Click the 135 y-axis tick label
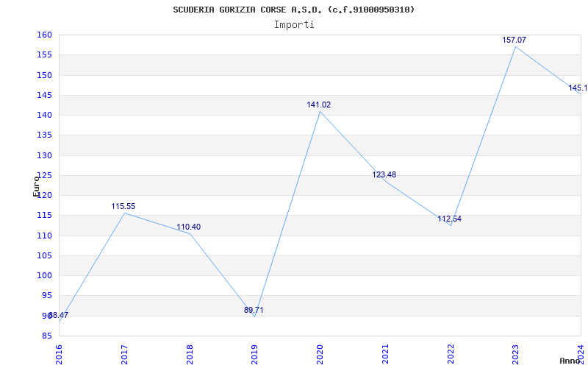Image resolution: width=588 pixels, height=368 pixels. (44, 135)
